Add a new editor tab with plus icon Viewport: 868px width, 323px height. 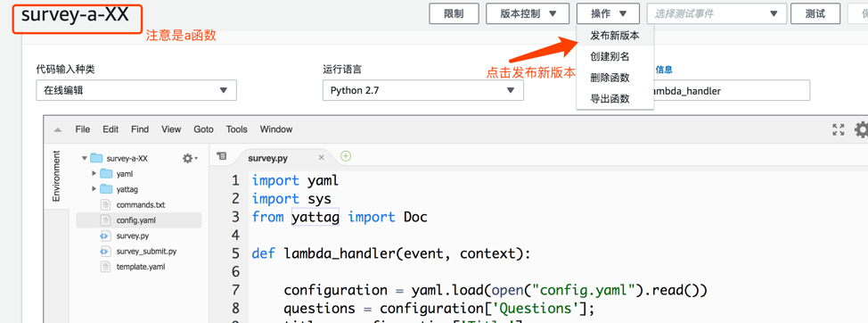[346, 156]
